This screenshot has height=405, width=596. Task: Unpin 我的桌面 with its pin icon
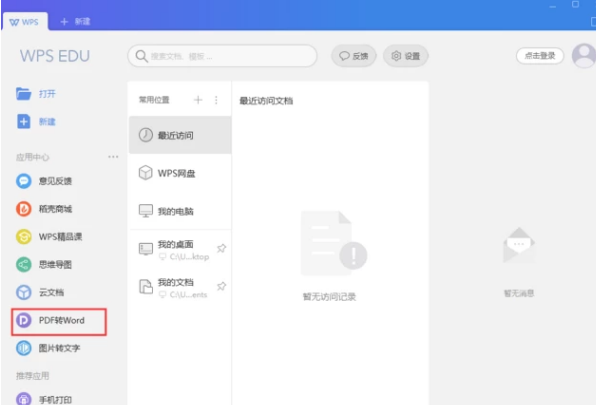(x=221, y=248)
